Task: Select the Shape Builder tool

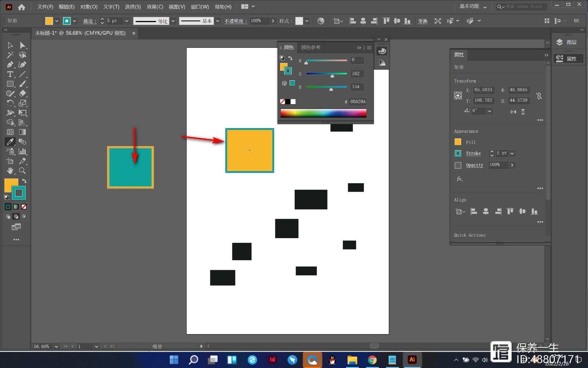Action: (10, 122)
